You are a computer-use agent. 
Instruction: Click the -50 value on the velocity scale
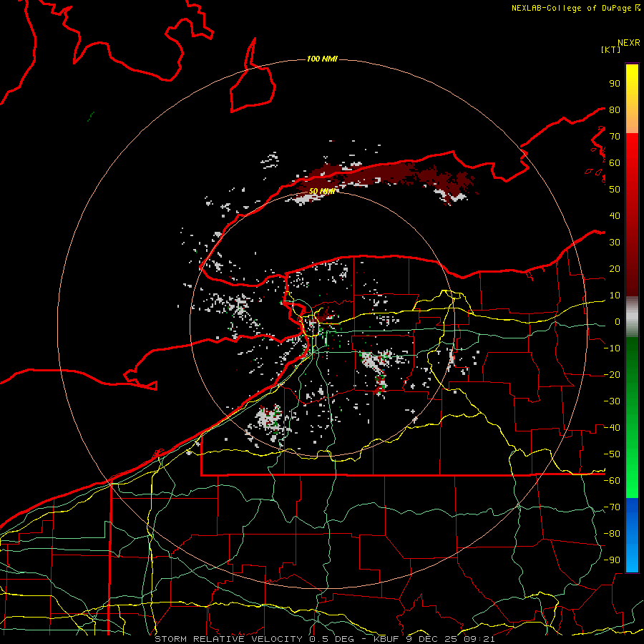coord(612,454)
